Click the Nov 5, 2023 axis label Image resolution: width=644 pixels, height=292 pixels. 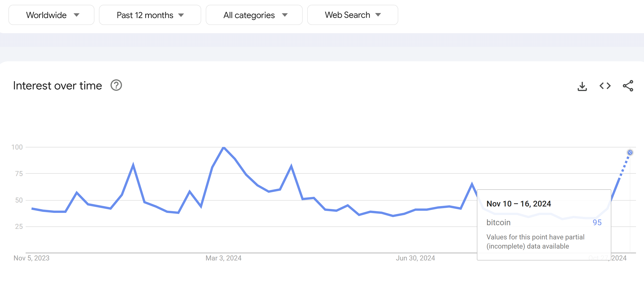32,258
